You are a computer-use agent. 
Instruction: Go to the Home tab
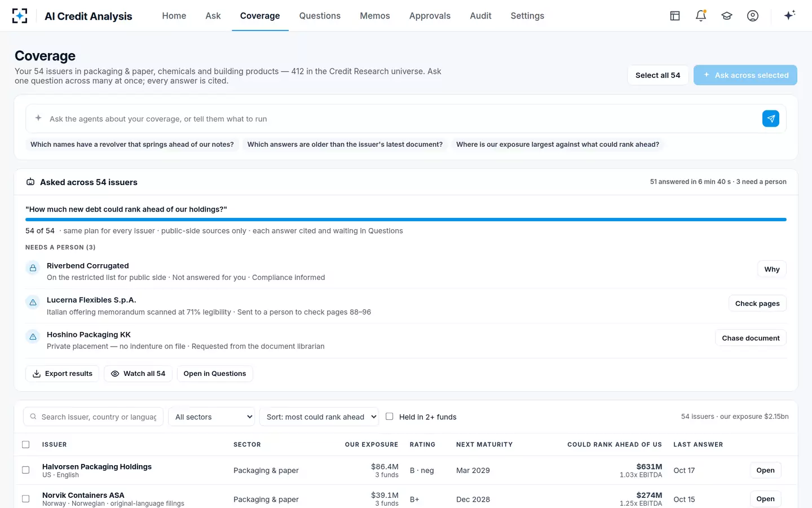pyautogui.click(x=174, y=16)
